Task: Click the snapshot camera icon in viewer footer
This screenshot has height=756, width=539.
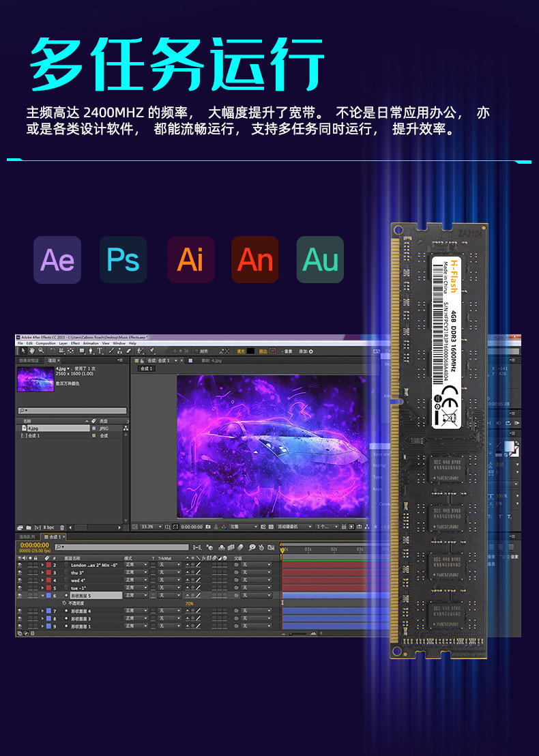Action: coord(208,527)
